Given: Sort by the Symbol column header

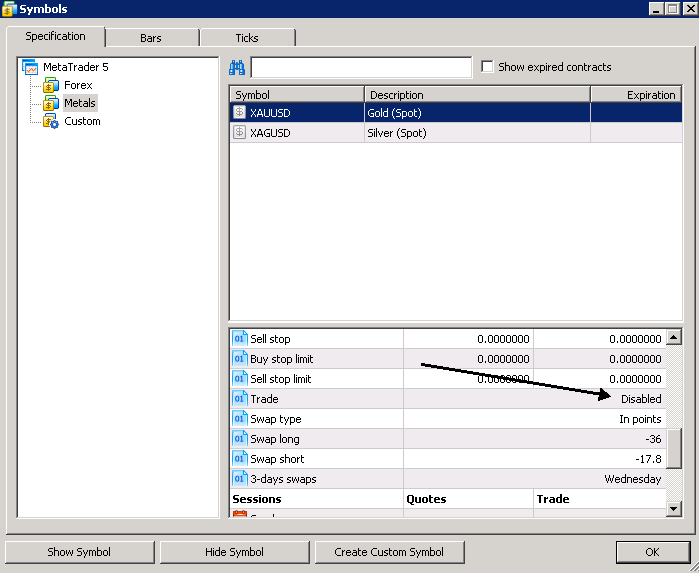Looking at the screenshot, I should click(297, 95).
